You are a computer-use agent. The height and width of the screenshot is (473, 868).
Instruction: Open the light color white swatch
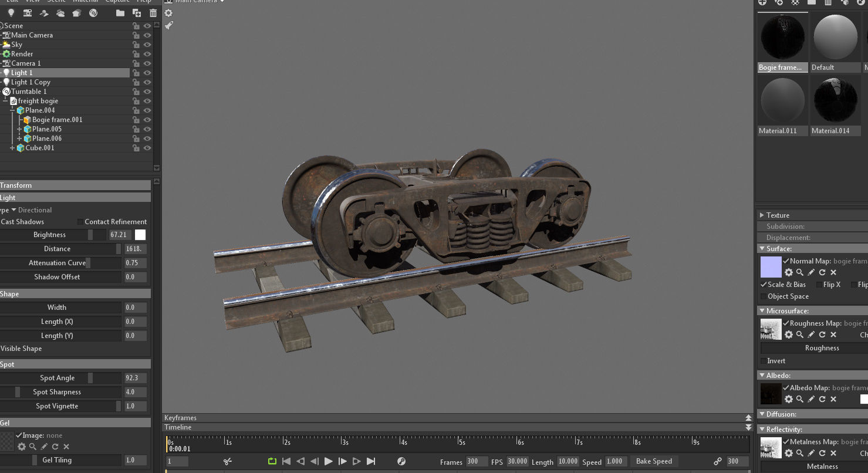tap(140, 235)
